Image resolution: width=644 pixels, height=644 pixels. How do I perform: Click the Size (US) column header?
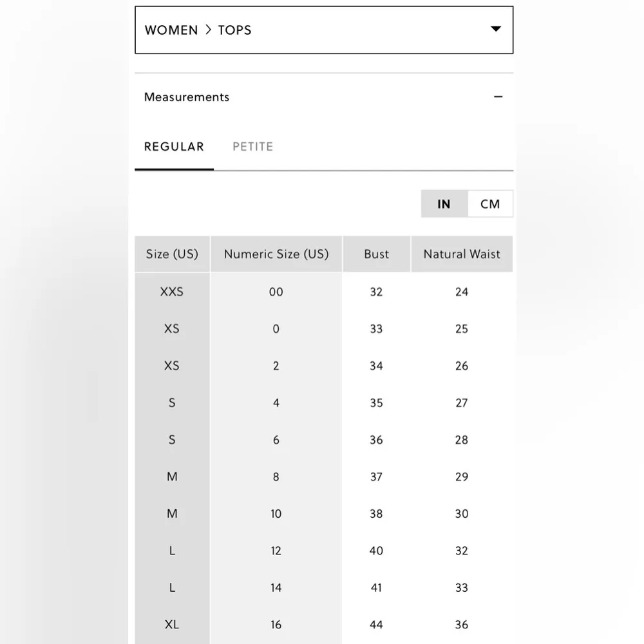172,254
